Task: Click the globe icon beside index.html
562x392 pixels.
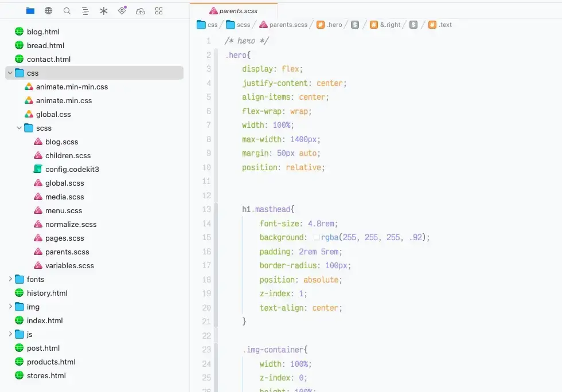Action: (x=19, y=320)
